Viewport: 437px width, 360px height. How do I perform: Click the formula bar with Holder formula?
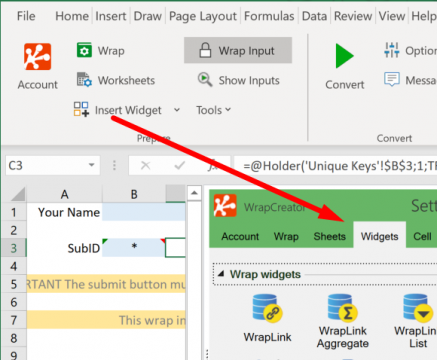336,165
